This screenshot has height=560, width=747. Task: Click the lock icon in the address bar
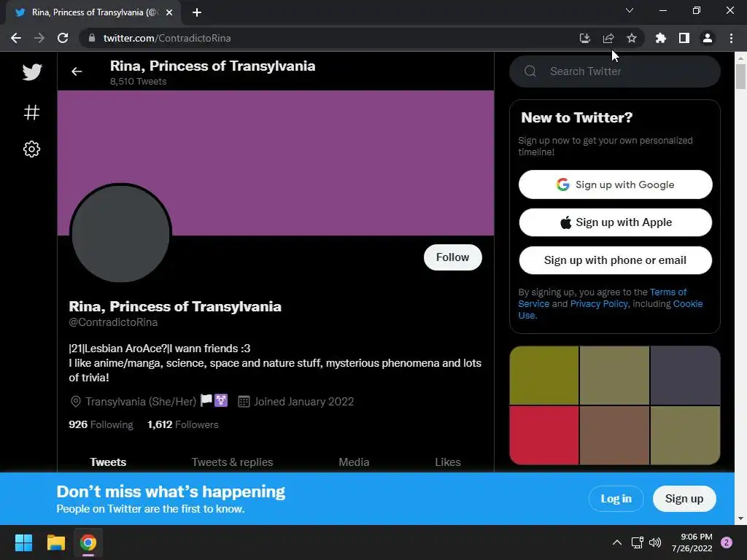[92, 38]
